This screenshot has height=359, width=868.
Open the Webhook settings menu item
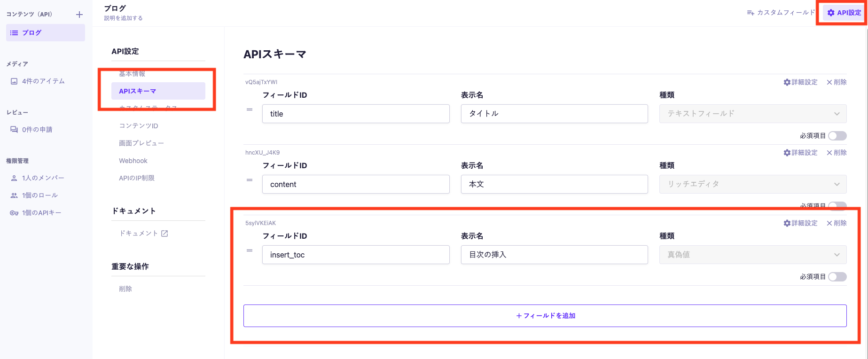pos(133,161)
